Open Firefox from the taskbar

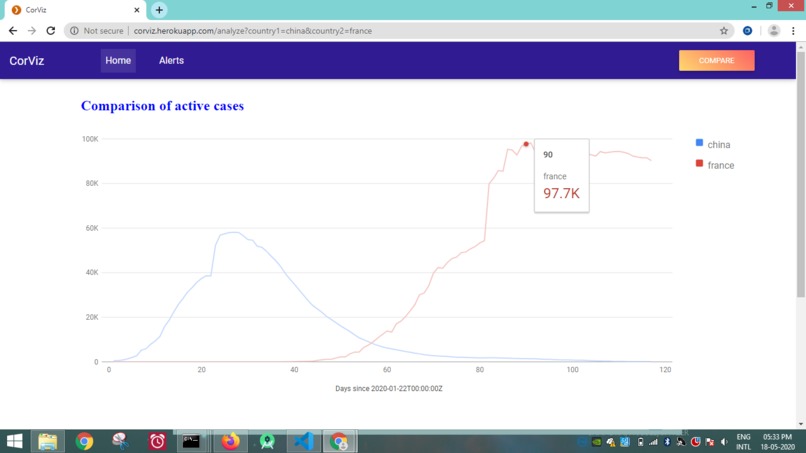[230, 441]
